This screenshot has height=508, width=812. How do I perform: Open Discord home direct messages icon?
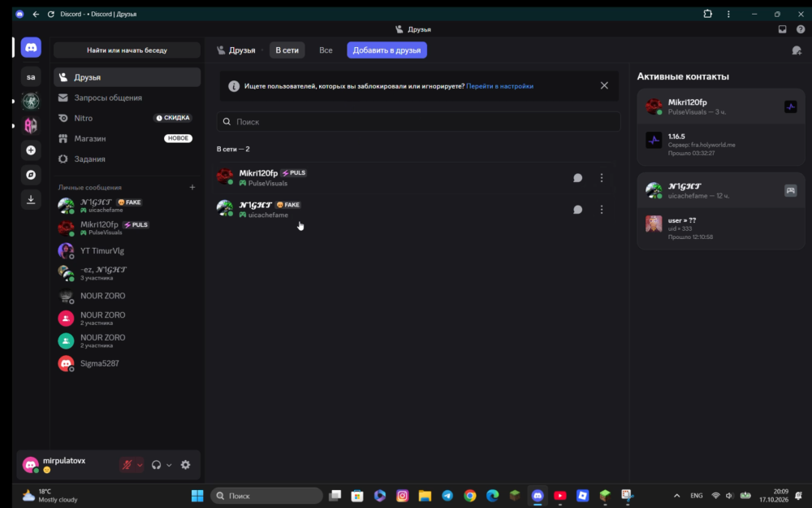click(x=31, y=47)
